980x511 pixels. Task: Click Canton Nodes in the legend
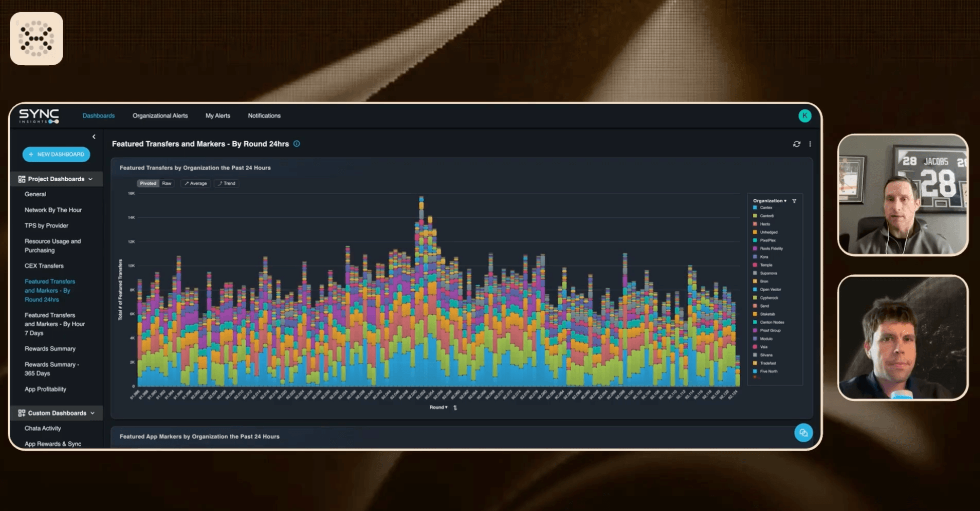coord(769,322)
